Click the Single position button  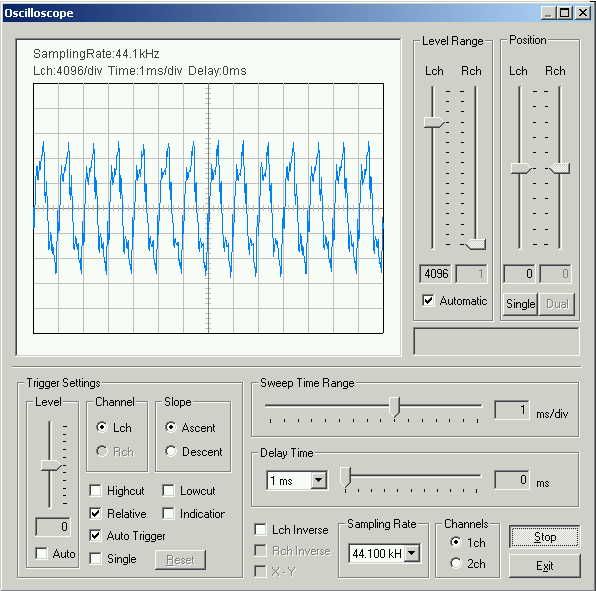(x=520, y=304)
